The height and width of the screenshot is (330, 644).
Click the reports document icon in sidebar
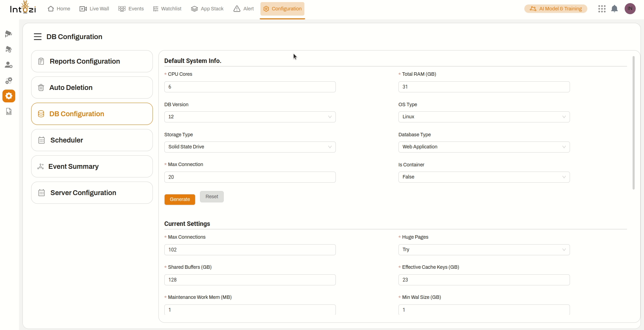pos(9,111)
